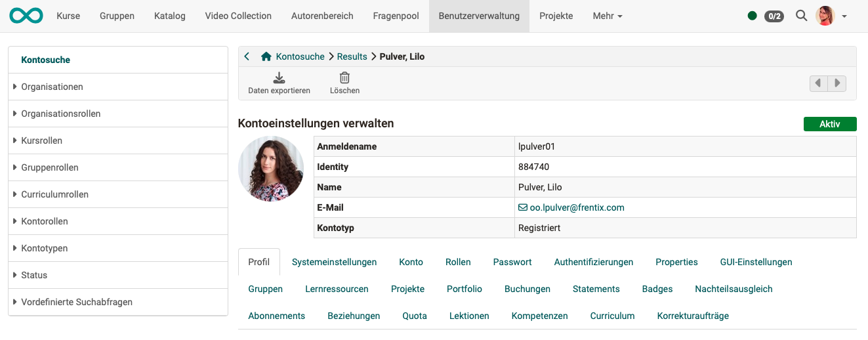Switch to the Passwort tab

click(x=512, y=262)
